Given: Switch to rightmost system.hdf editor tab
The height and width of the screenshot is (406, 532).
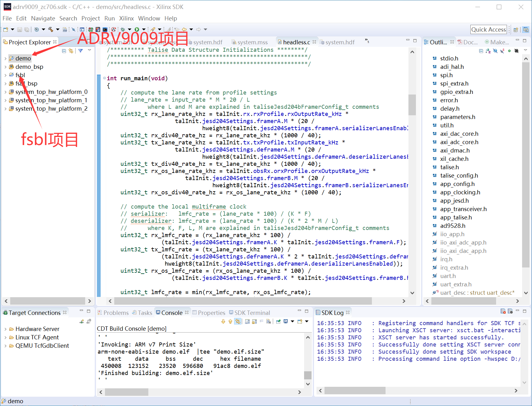Looking at the screenshot, I should pyautogui.click(x=337, y=42).
